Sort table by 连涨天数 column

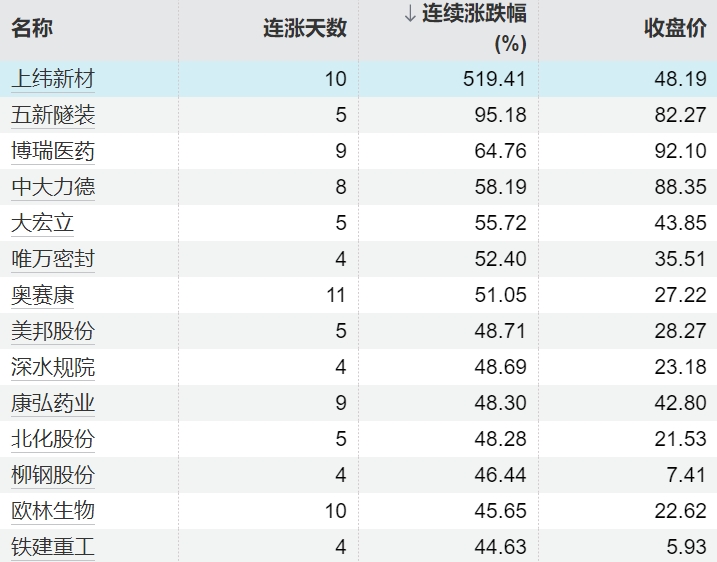pos(305,28)
